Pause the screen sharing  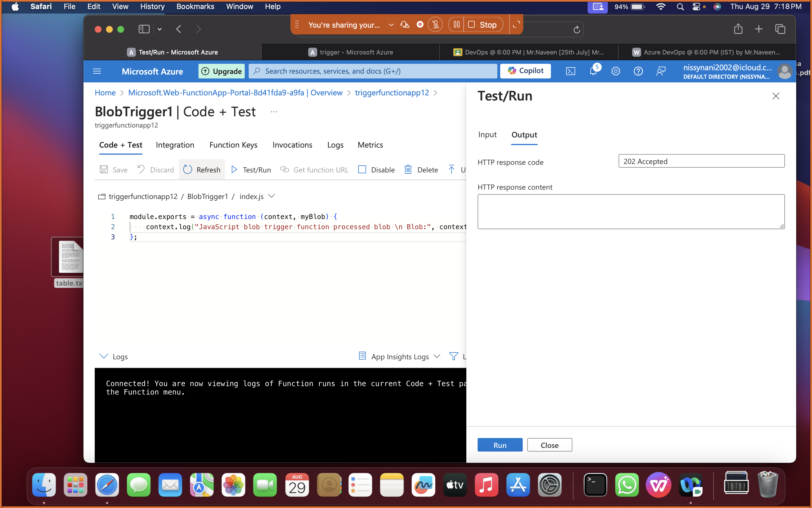456,25
